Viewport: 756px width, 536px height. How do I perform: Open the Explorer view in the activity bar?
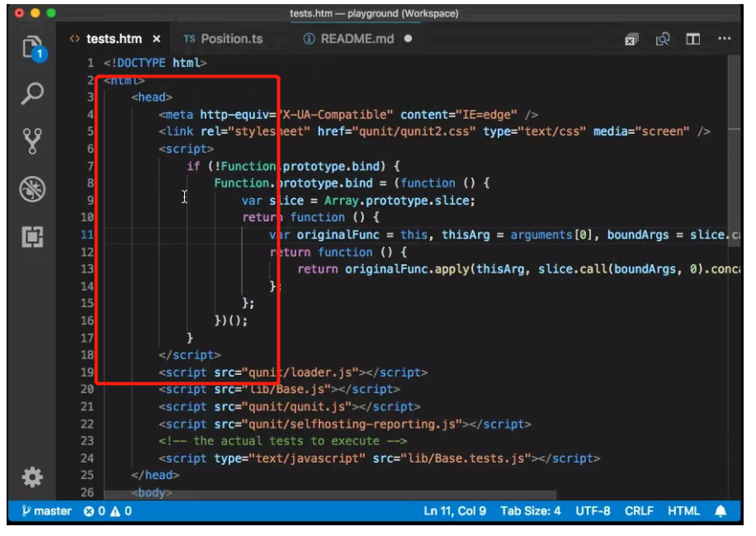[33, 47]
